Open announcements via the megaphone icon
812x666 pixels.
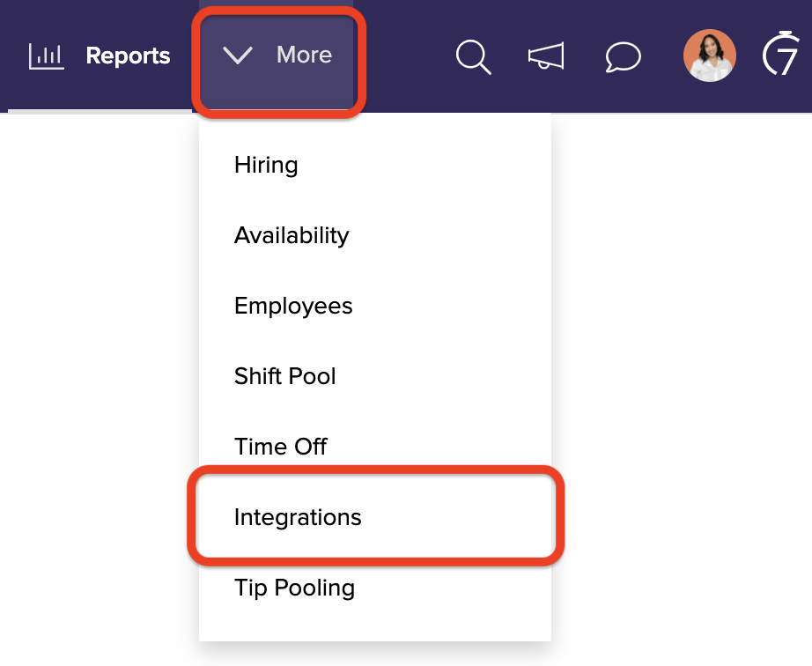(x=546, y=56)
